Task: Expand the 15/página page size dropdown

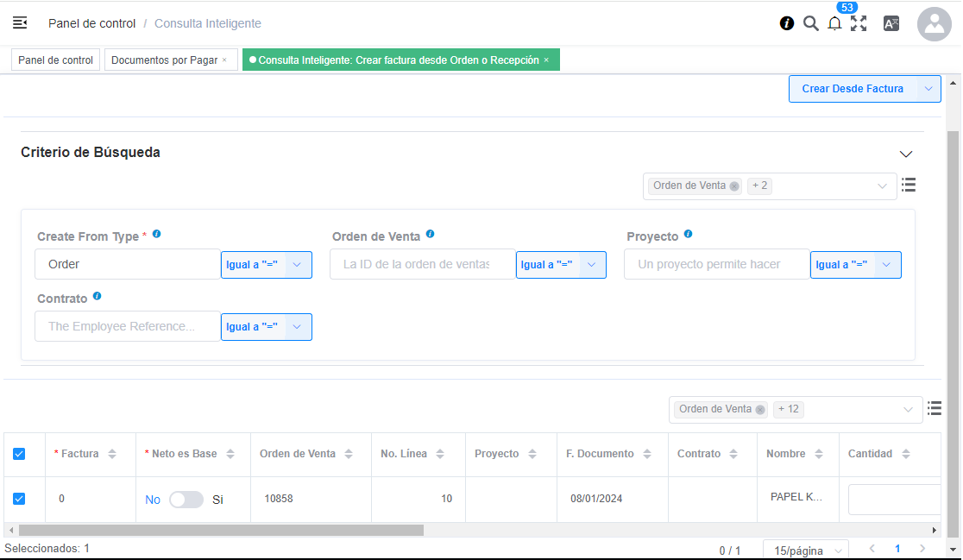Action: point(805,551)
